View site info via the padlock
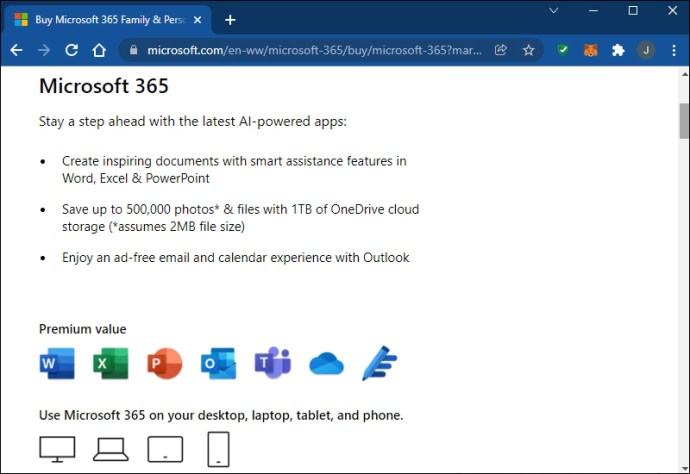The width and height of the screenshot is (690, 474). click(x=133, y=50)
